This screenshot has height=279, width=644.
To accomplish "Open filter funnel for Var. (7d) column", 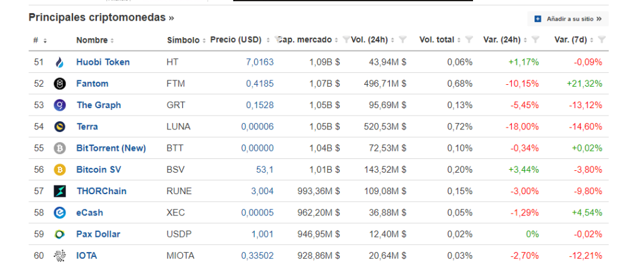I will 602,40.
